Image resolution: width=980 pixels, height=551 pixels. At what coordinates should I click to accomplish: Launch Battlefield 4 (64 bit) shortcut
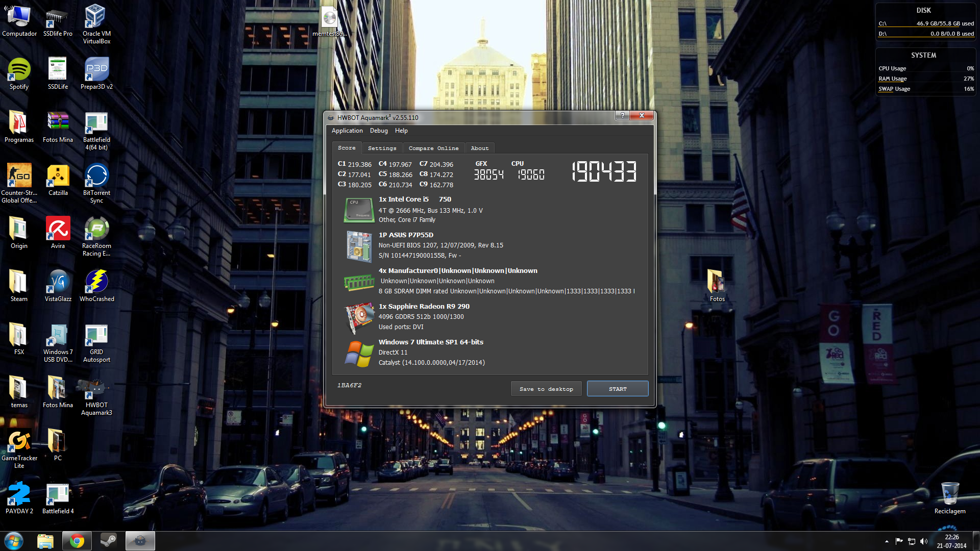[96, 131]
